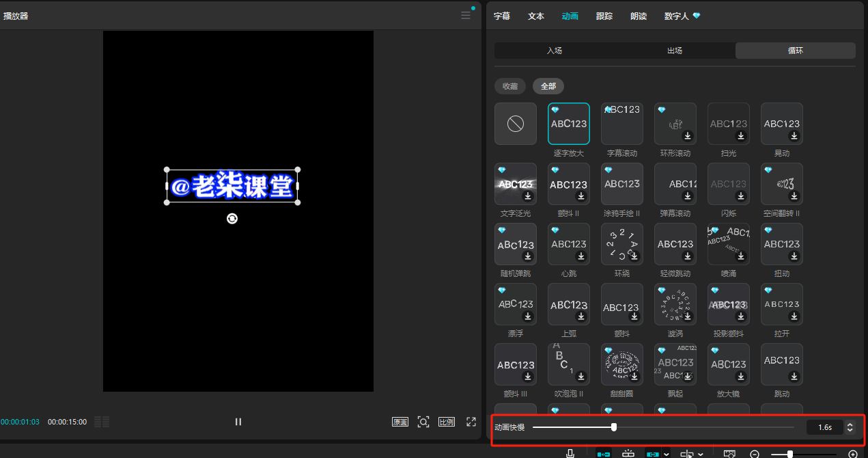The height and width of the screenshot is (458, 868).
Task: Select the 颤抖 III animation thumbnail
Action: coord(515,364)
